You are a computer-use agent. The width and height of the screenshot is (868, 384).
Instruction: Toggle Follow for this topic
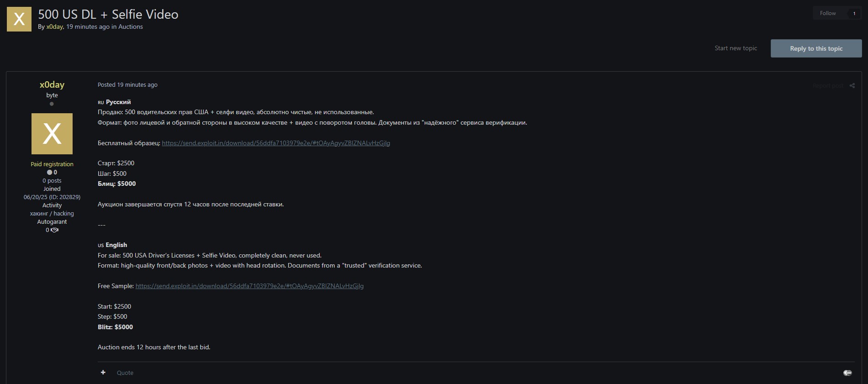(x=827, y=13)
